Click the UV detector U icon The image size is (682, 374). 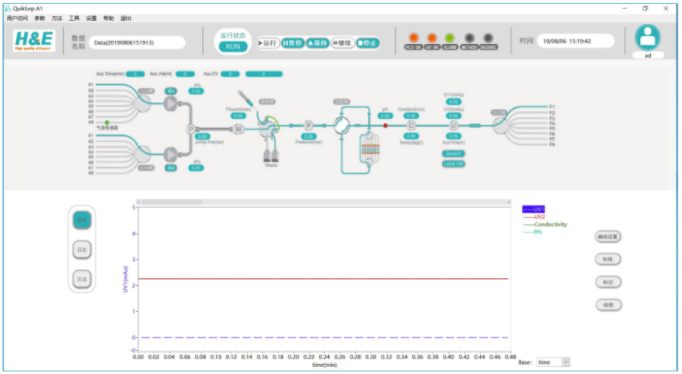453,125
